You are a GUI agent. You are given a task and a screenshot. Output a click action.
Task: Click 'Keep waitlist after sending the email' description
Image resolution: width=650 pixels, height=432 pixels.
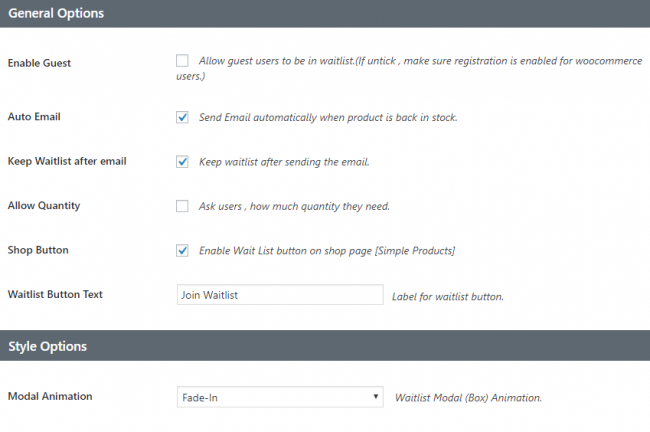284,162
